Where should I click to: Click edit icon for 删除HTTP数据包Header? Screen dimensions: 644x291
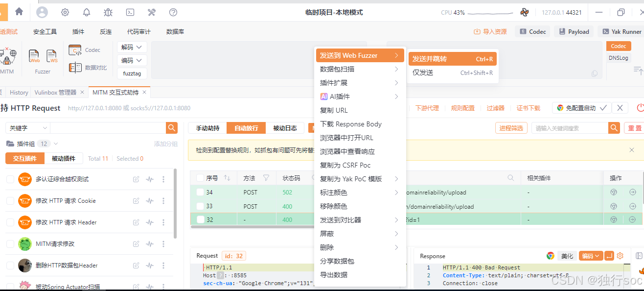click(x=136, y=266)
